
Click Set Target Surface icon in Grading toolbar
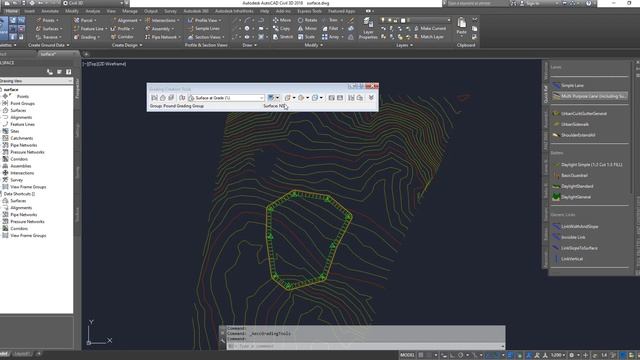pos(162,98)
